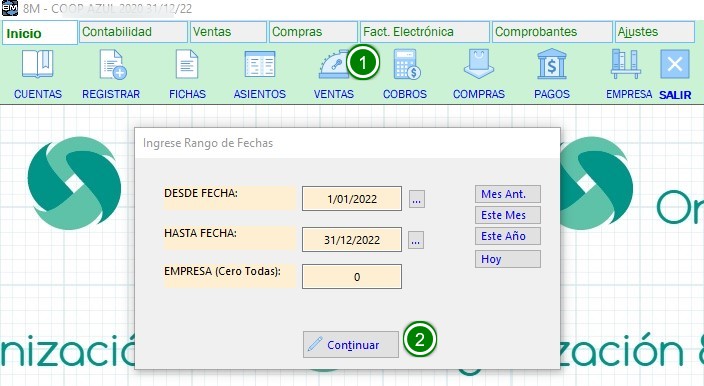Click the REGISTRAR document icon
Viewport: 704px width, 386px height.
(x=112, y=65)
